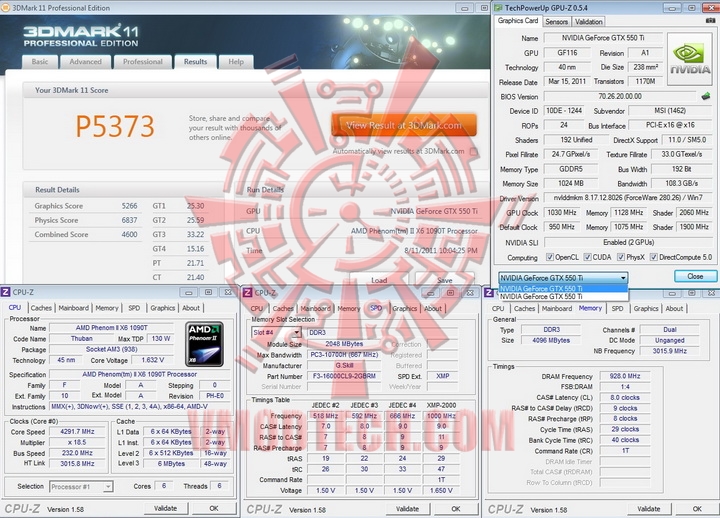Open SPD tab in right CPU-Z window

click(618, 309)
